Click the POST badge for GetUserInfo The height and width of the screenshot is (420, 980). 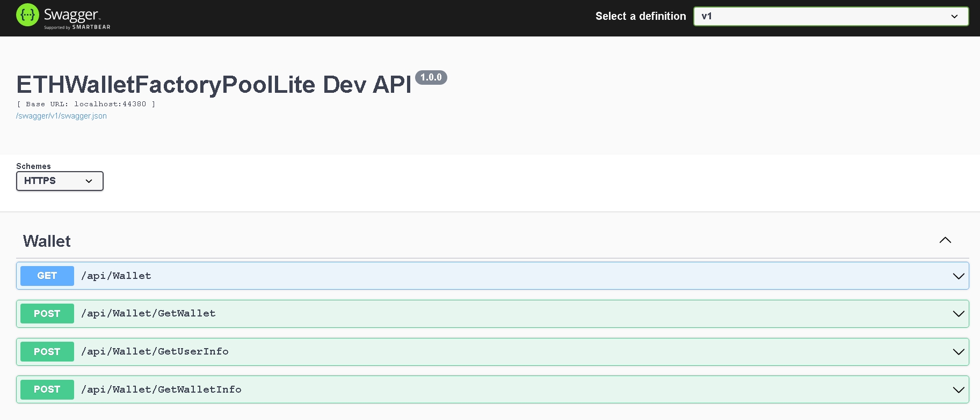47,352
